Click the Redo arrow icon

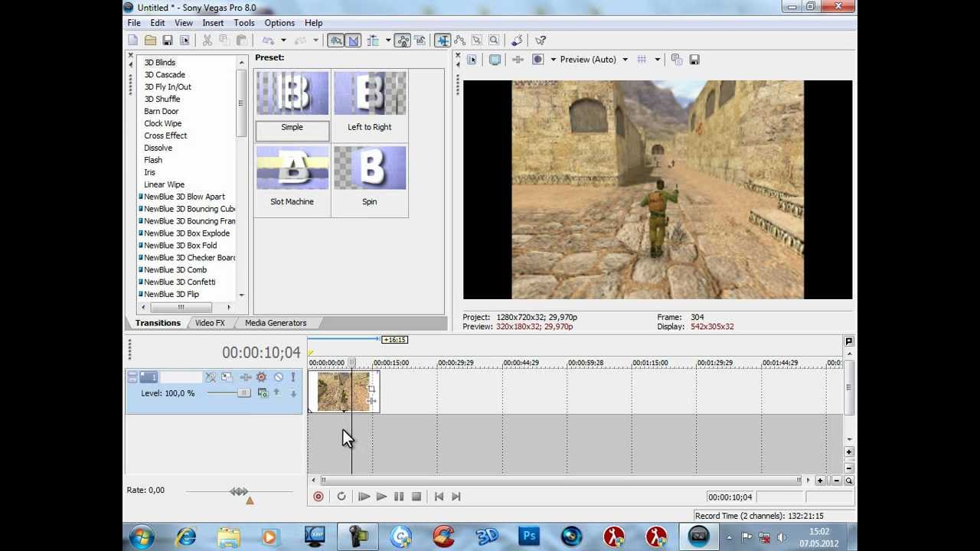pyautogui.click(x=300, y=41)
